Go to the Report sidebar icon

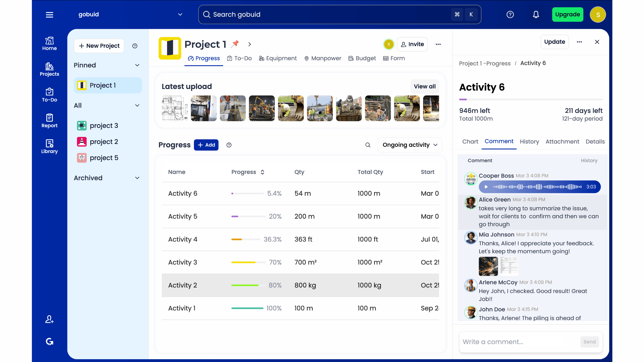coord(49,121)
